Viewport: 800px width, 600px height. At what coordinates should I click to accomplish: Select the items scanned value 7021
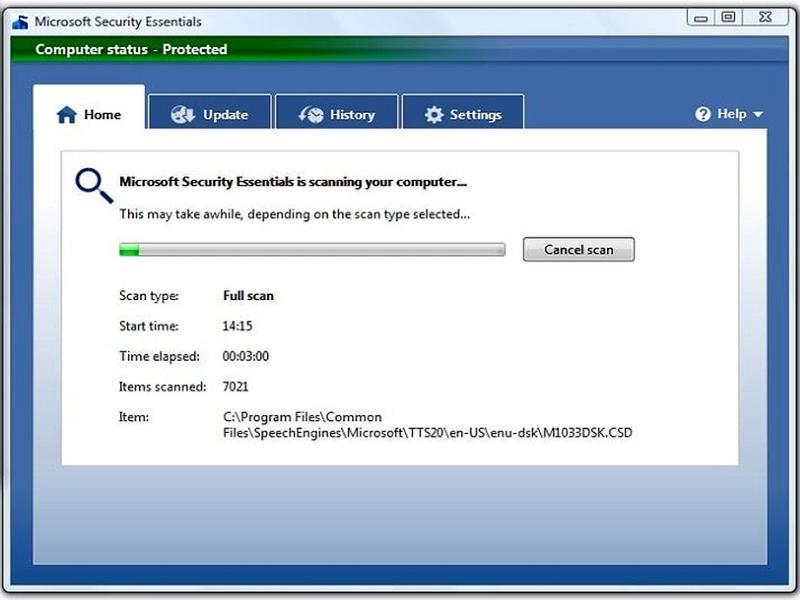click(235, 387)
